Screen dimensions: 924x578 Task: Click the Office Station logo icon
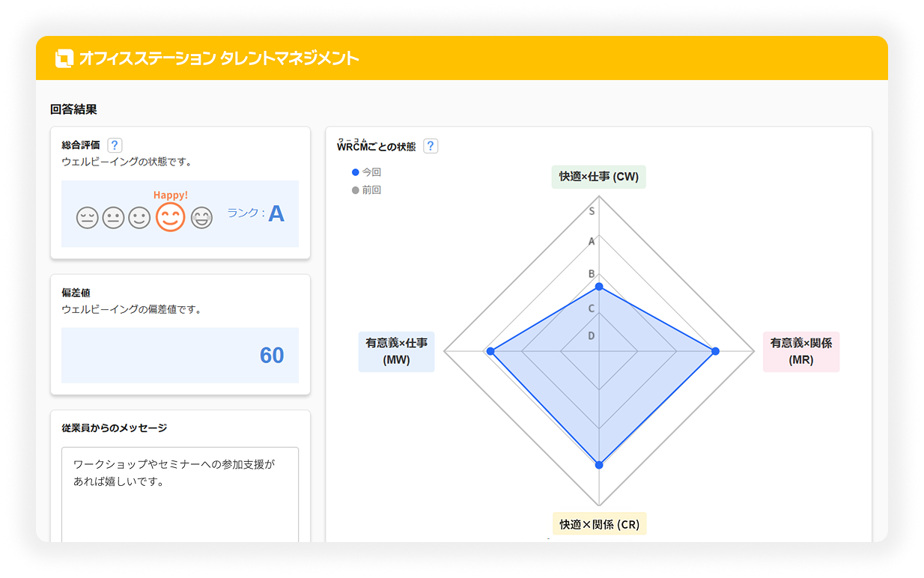[64, 58]
